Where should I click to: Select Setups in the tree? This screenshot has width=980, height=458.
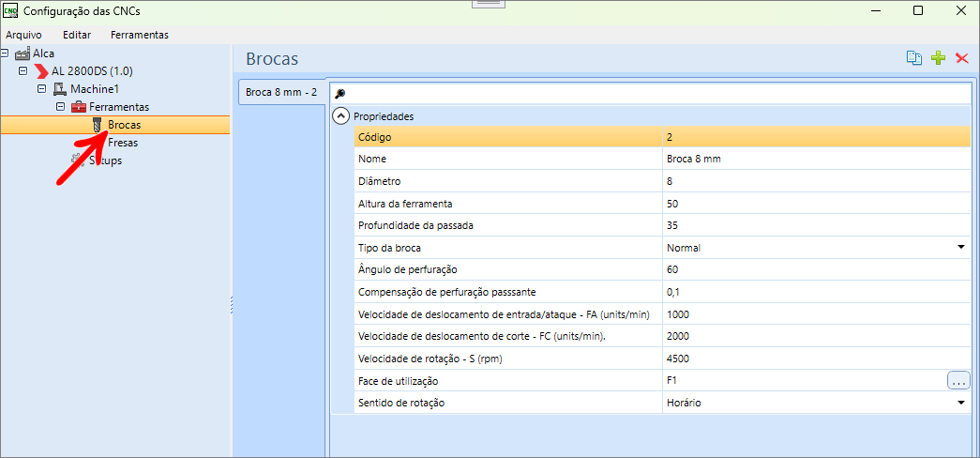[x=105, y=160]
